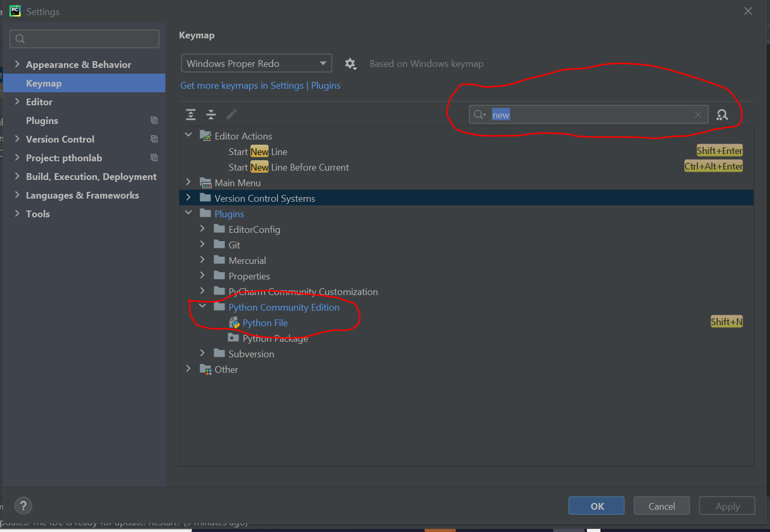This screenshot has height=532, width=770.
Task: Click the Editor Actions folder icon
Action: click(205, 136)
